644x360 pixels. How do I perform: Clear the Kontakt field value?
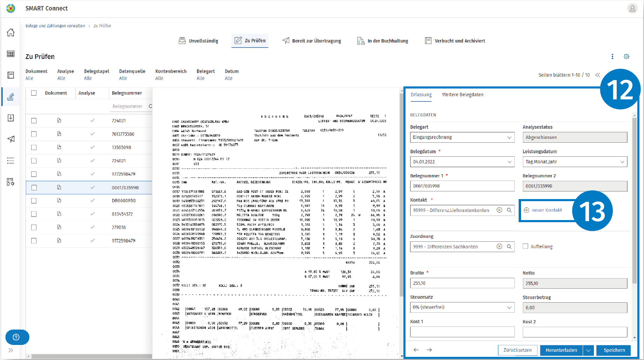pyautogui.click(x=499, y=210)
